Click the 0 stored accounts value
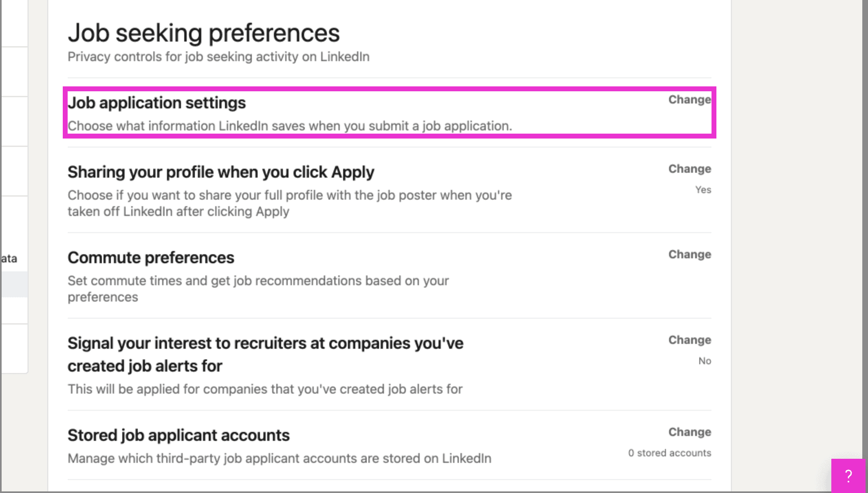This screenshot has height=493, width=868. 670,453
